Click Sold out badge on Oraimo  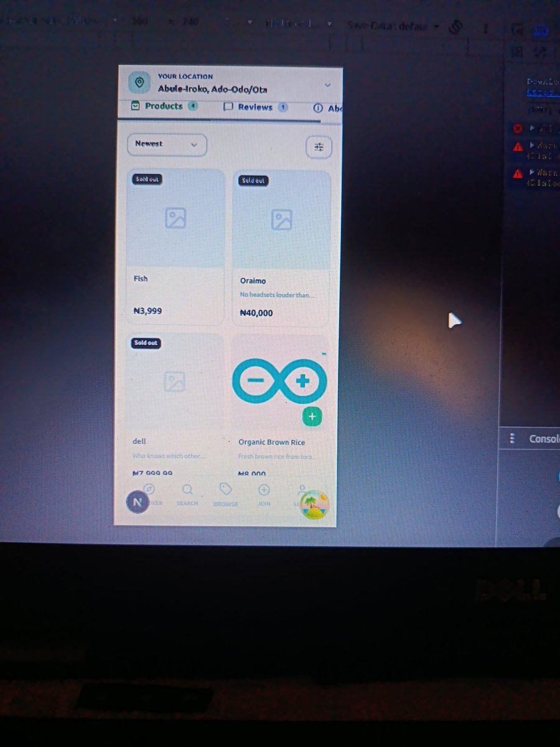click(253, 181)
